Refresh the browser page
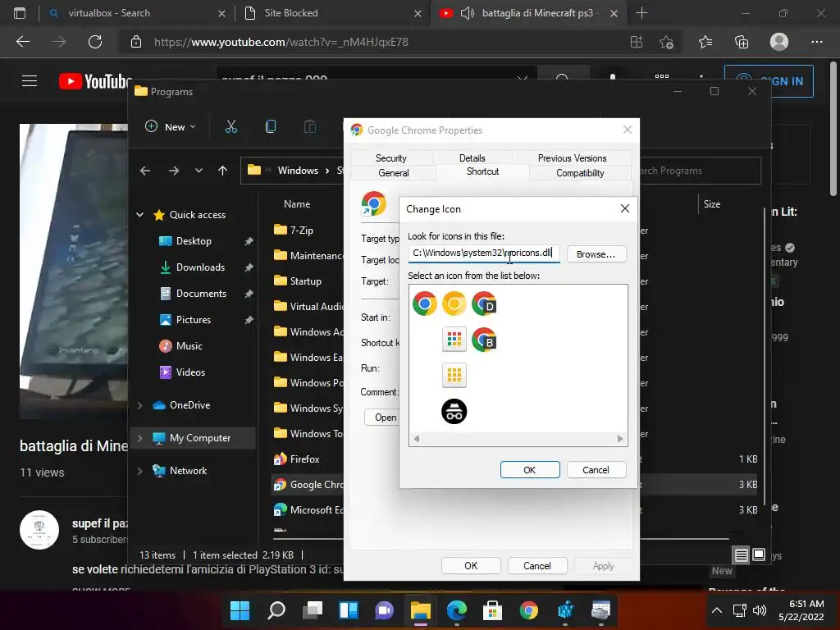 [x=95, y=42]
